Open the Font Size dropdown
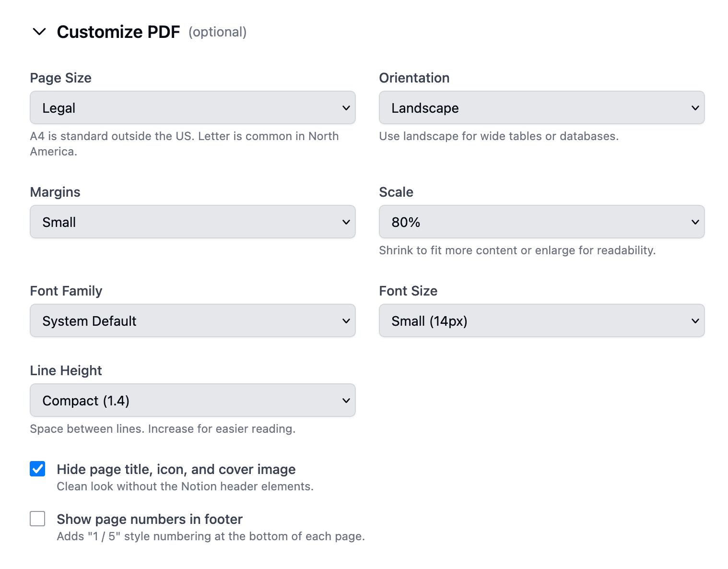The image size is (728, 569). 541,320
